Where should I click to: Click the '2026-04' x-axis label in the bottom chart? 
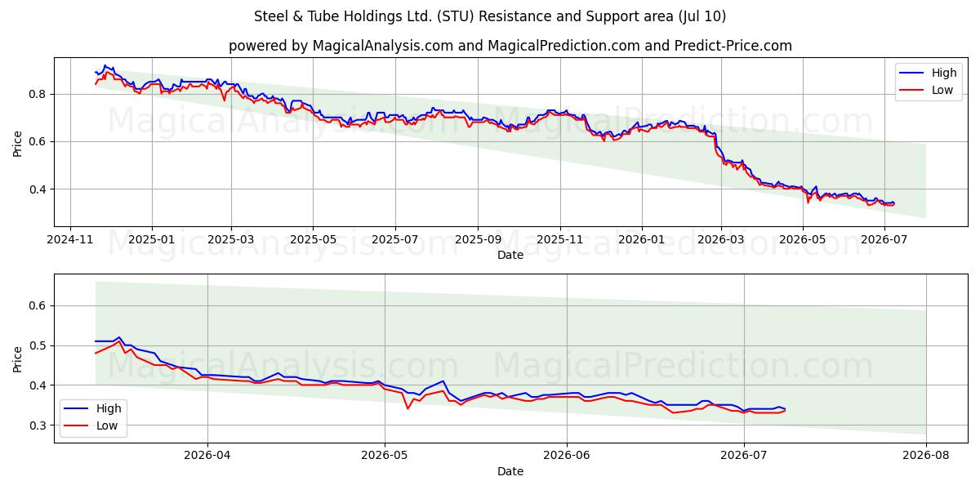[207, 457]
